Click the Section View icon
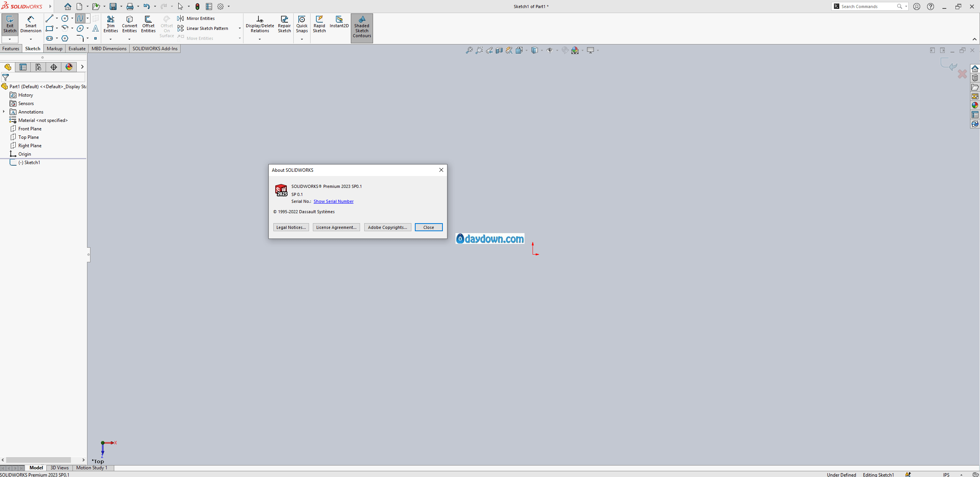The height and width of the screenshot is (477, 980). click(x=499, y=50)
